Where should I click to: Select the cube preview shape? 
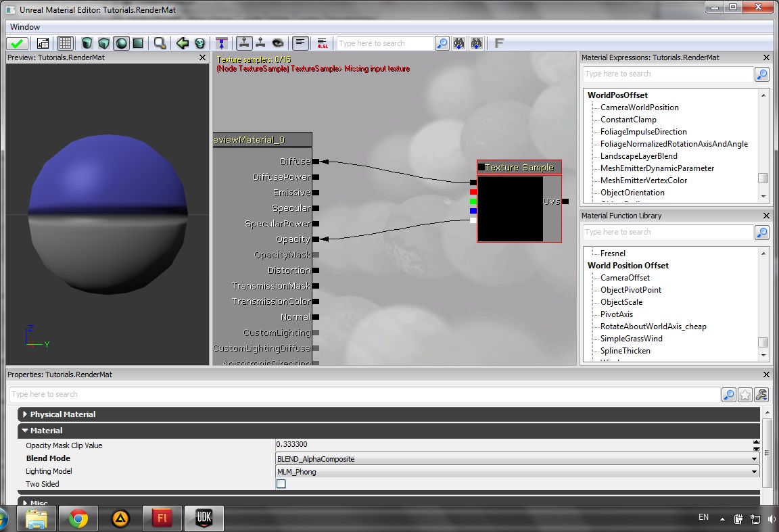point(104,43)
